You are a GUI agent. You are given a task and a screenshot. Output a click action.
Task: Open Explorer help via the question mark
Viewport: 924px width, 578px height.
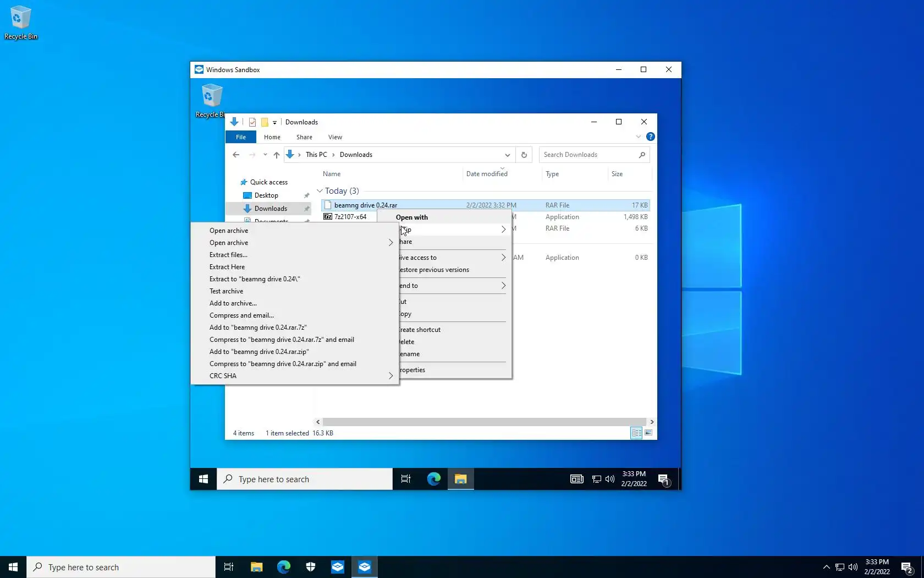650,137
